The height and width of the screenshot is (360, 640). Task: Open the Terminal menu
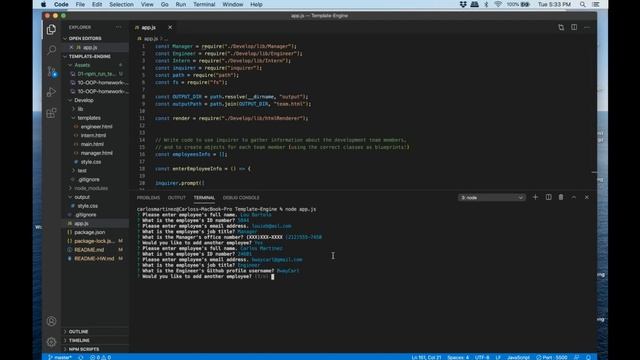point(204,4)
